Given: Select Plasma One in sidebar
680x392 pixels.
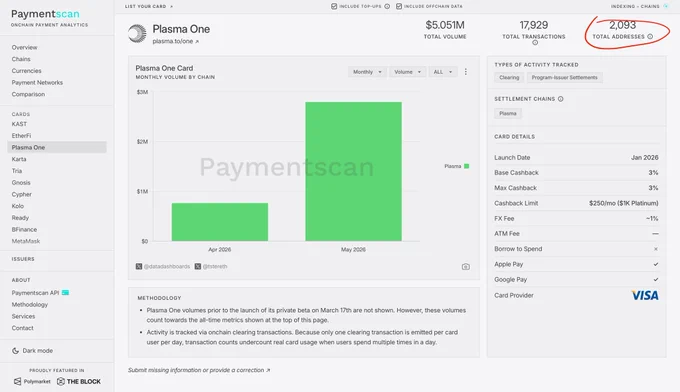Looking at the screenshot, I should coord(57,147).
